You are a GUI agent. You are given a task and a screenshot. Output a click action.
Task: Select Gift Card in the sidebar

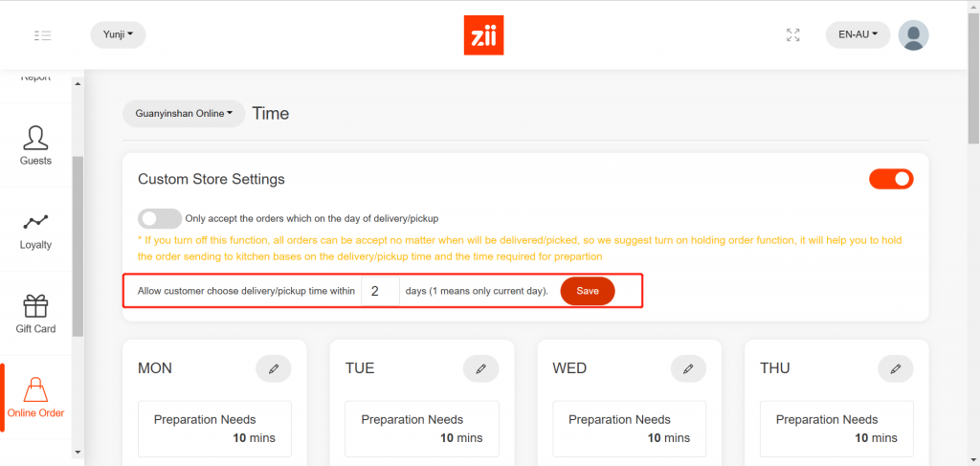coord(36,314)
